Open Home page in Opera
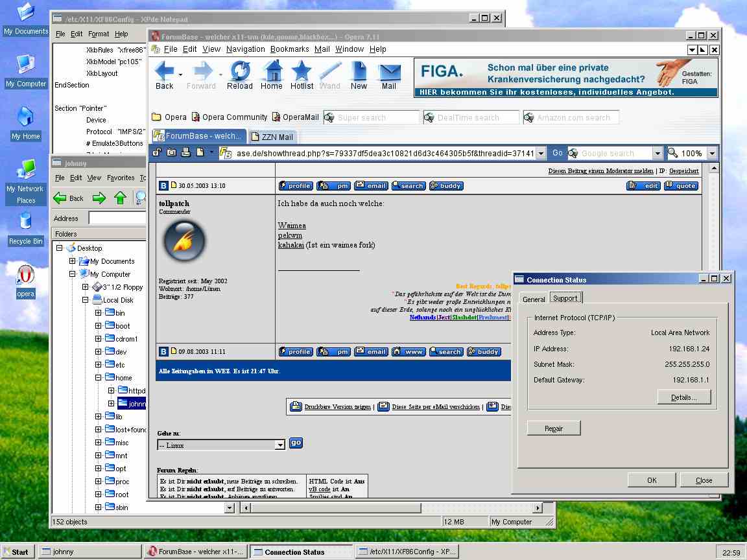 (272, 75)
